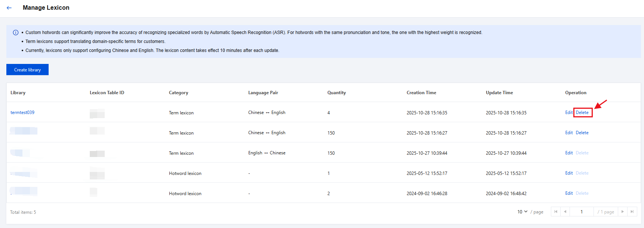Edit the Hotword lexicon with quantity 2
The width and height of the screenshot is (644, 228).
coord(568,193)
